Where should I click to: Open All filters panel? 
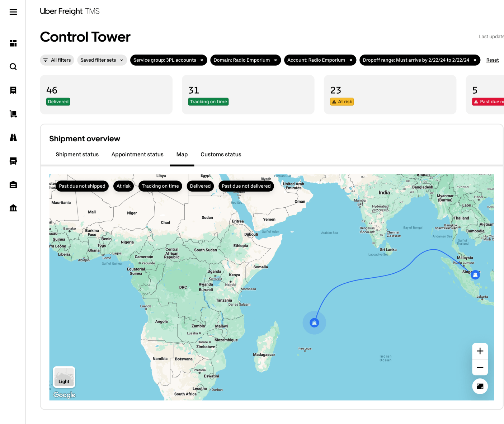[x=57, y=60]
